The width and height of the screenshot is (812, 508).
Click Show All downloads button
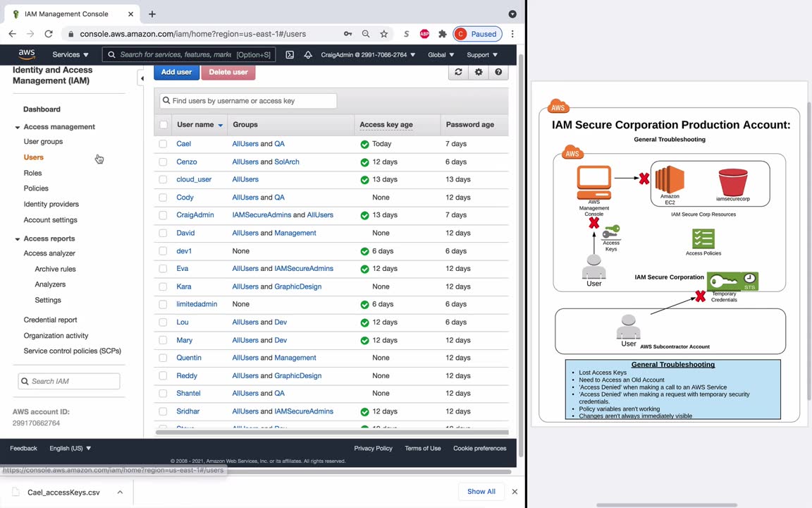coord(481,491)
